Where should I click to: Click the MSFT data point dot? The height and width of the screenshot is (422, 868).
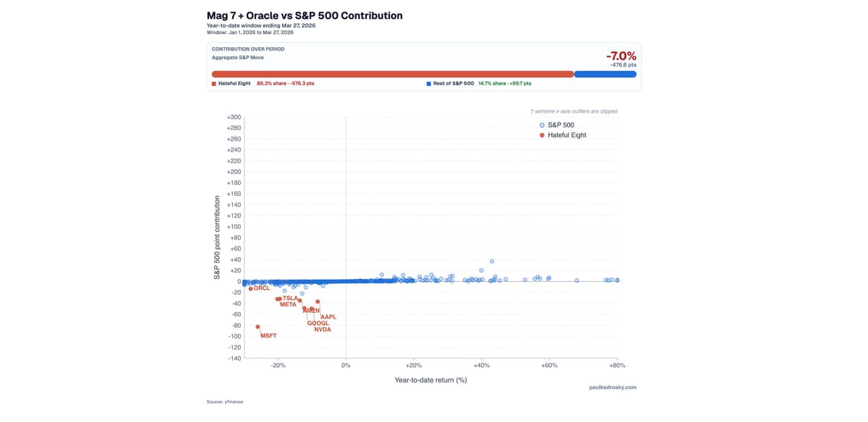258,327
